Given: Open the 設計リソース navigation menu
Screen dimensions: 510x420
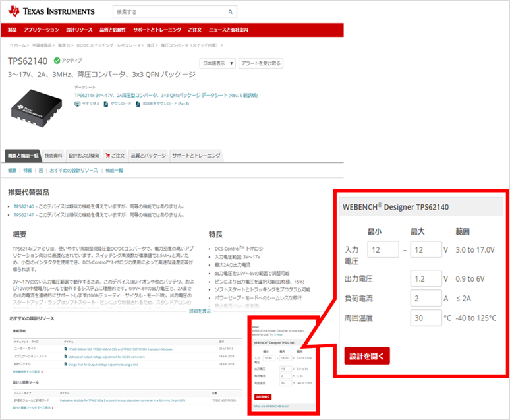Looking at the screenshot, I should click(79, 30).
